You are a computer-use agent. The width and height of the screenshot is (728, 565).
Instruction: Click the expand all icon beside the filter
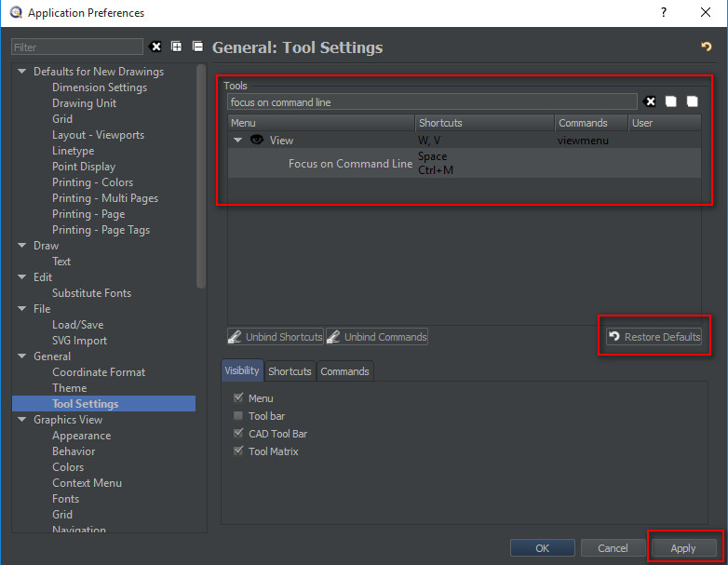(176, 47)
